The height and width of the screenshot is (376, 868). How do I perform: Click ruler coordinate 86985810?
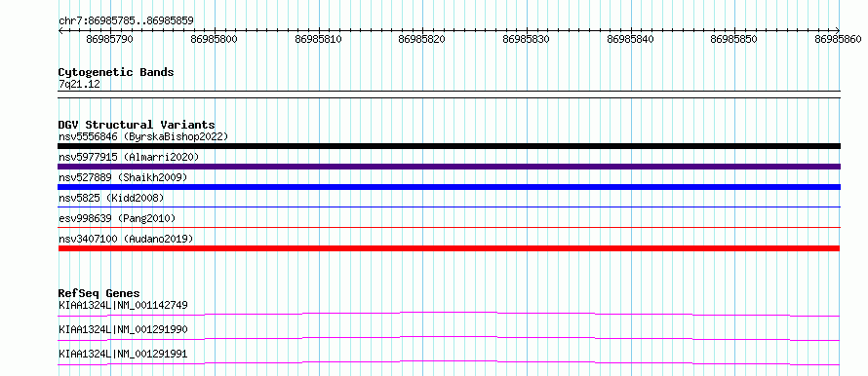(x=318, y=39)
